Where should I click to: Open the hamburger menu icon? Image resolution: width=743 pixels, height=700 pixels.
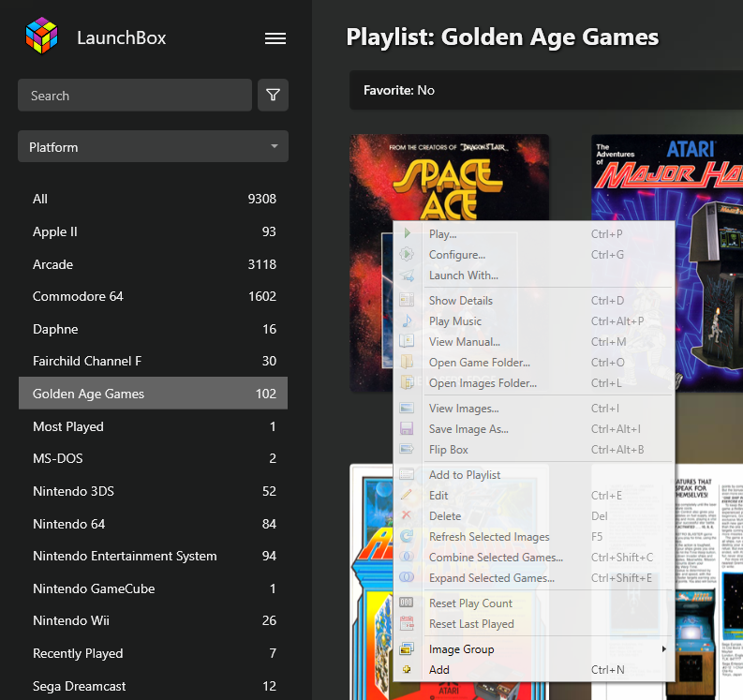[275, 38]
